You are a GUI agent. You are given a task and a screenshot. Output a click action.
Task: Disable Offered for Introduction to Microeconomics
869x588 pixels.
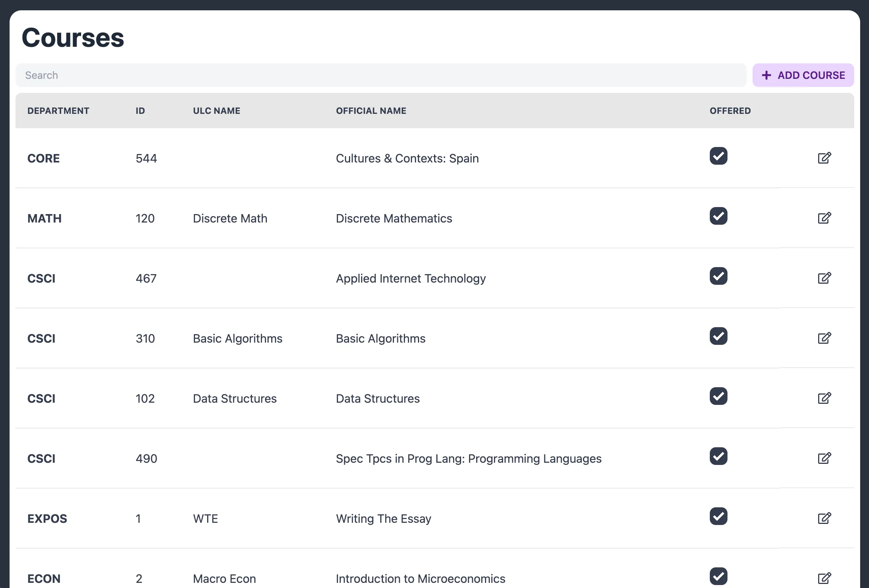pyautogui.click(x=718, y=577)
